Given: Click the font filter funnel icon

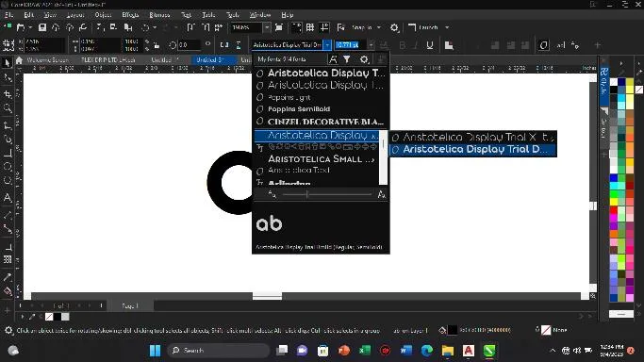Looking at the screenshot, I should pos(347,59).
